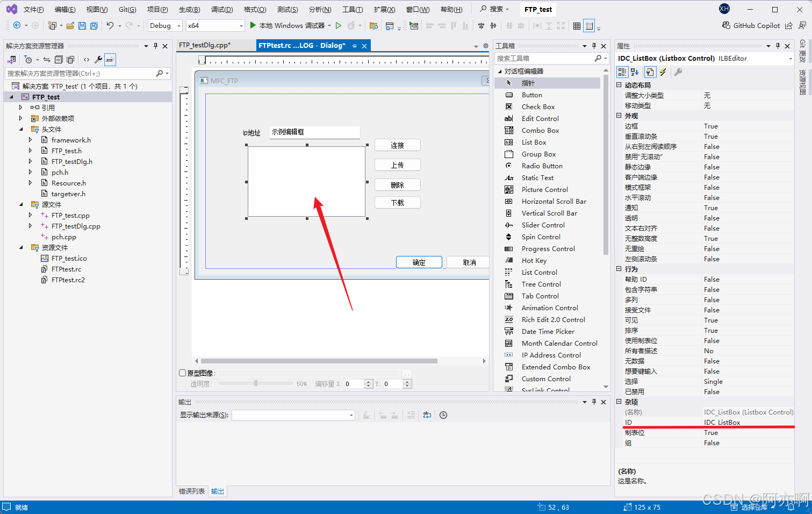
Task: Adjust the transparency (透明度) slider
Action: pyautogui.click(x=256, y=383)
